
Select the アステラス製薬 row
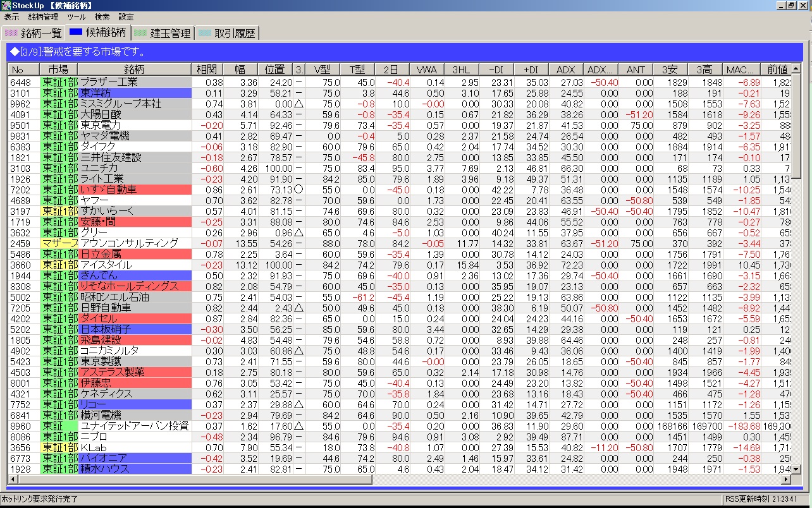400,372
